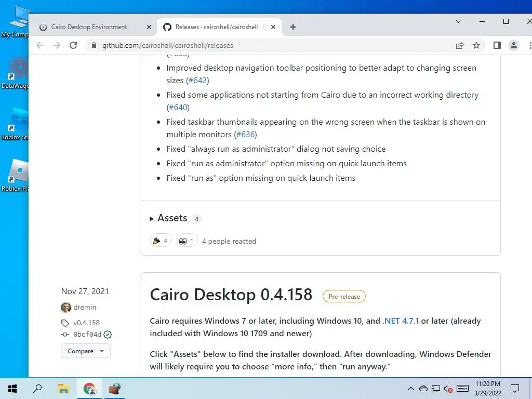532x399 pixels.
Task: Open the tab search dropdown chevron
Action: (x=458, y=21)
